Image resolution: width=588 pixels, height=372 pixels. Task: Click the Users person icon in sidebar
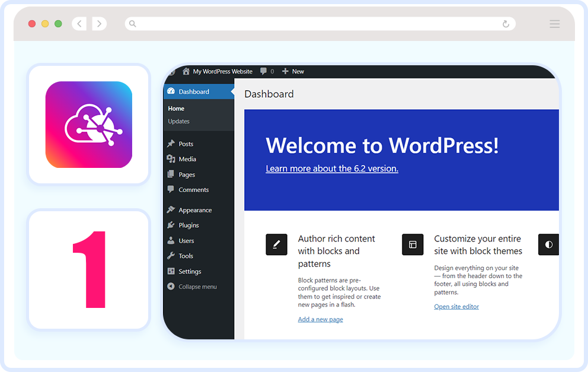point(171,241)
